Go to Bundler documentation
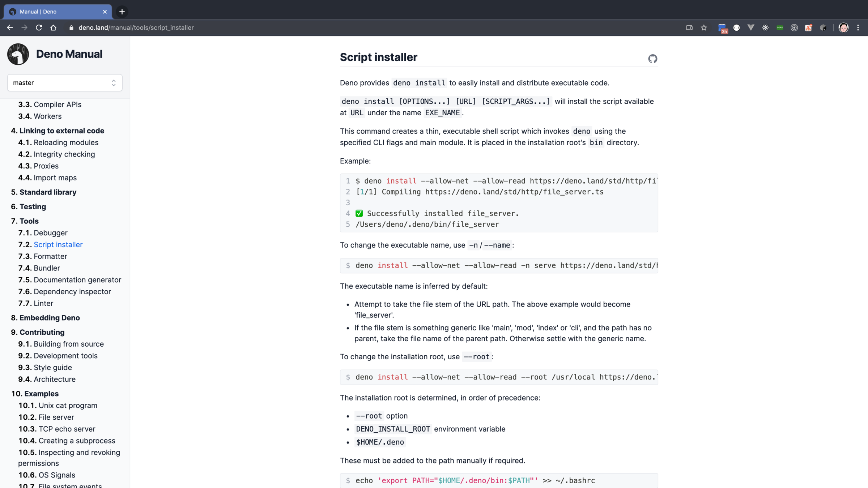This screenshot has height=488, width=868. click(x=47, y=268)
